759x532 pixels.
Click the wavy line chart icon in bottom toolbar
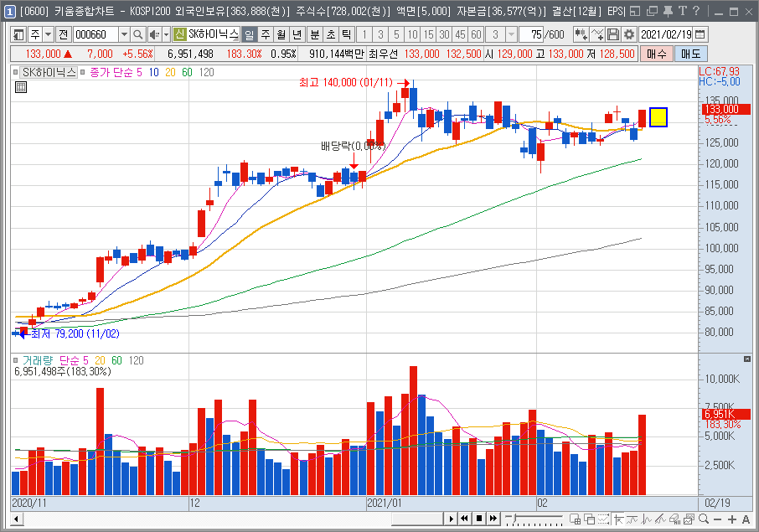632,519
